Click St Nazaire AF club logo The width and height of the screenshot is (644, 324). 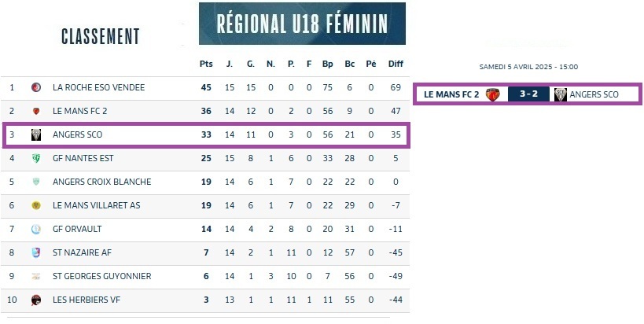click(35, 252)
